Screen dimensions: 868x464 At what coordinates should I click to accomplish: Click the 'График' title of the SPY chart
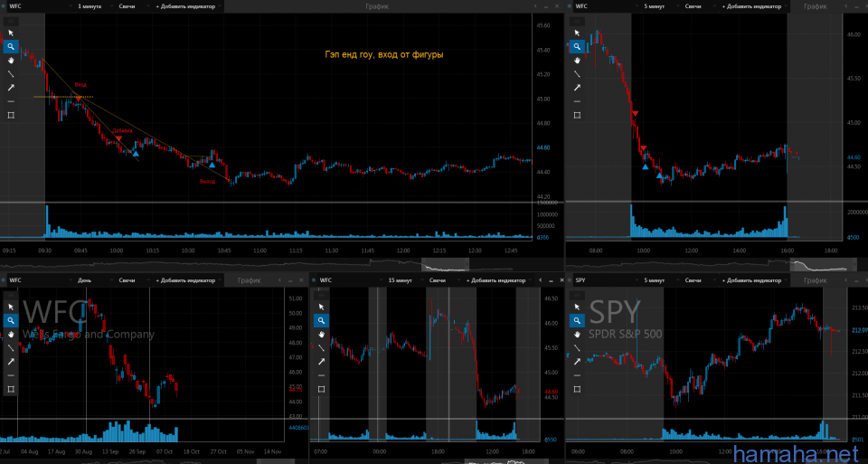815,280
